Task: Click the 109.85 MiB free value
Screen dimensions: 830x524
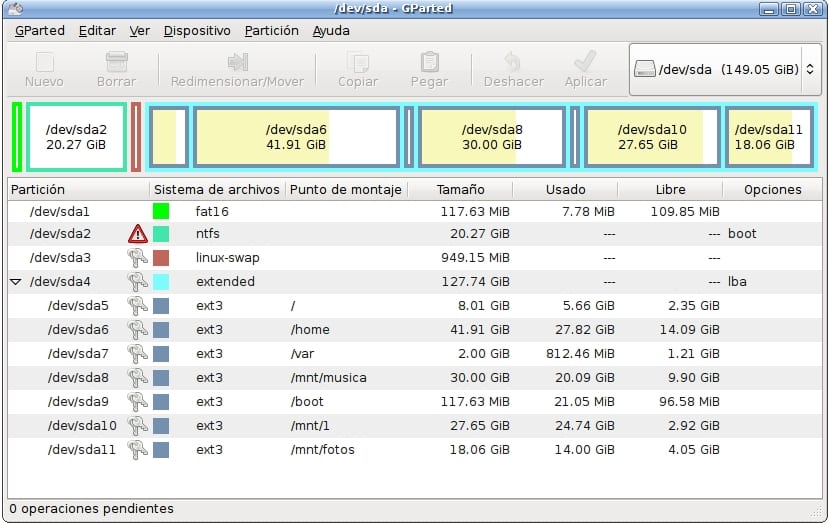Action: tap(685, 211)
